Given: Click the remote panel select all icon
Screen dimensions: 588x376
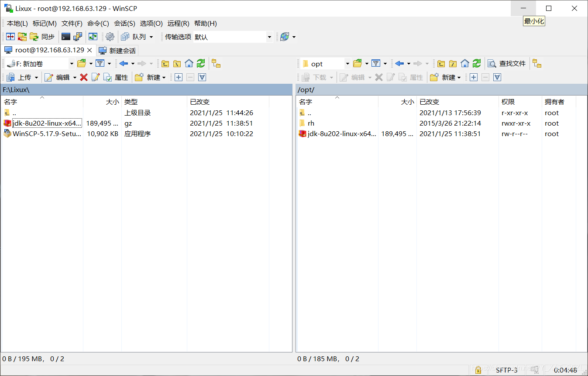Looking at the screenshot, I should click(497, 77).
